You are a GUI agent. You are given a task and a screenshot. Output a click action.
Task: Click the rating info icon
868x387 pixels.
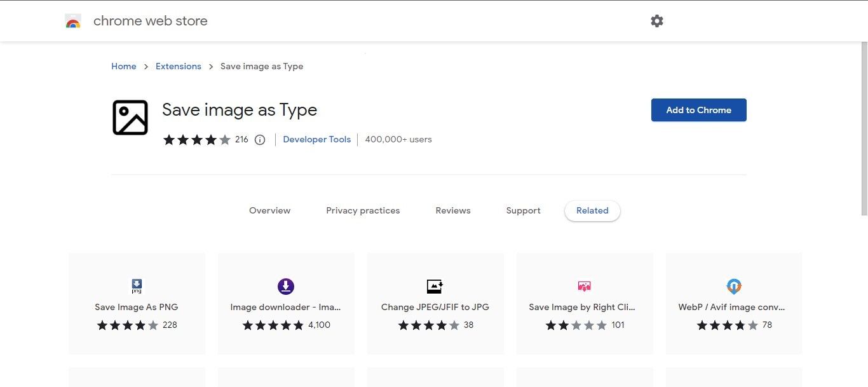[x=260, y=139]
